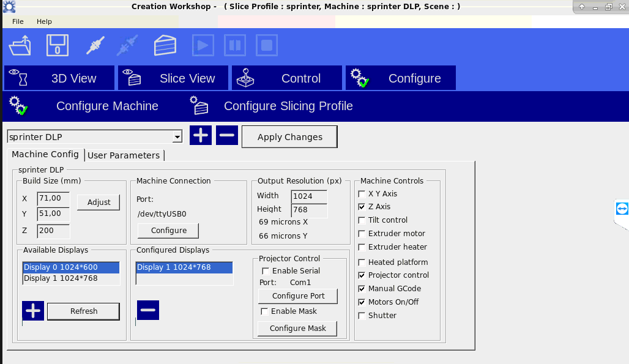Click the build size Z input field
This screenshot has height=364, width=629.
[53, 231]
